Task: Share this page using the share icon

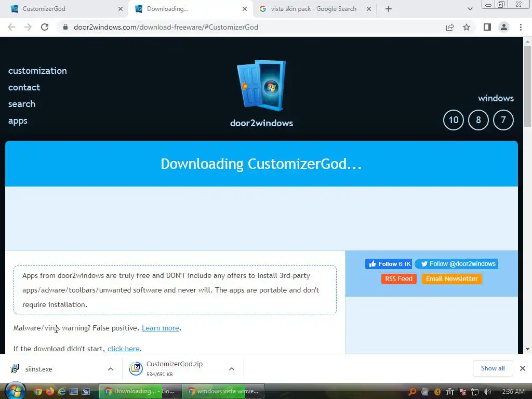Action: pyautogui.click(x=450, y=27)
